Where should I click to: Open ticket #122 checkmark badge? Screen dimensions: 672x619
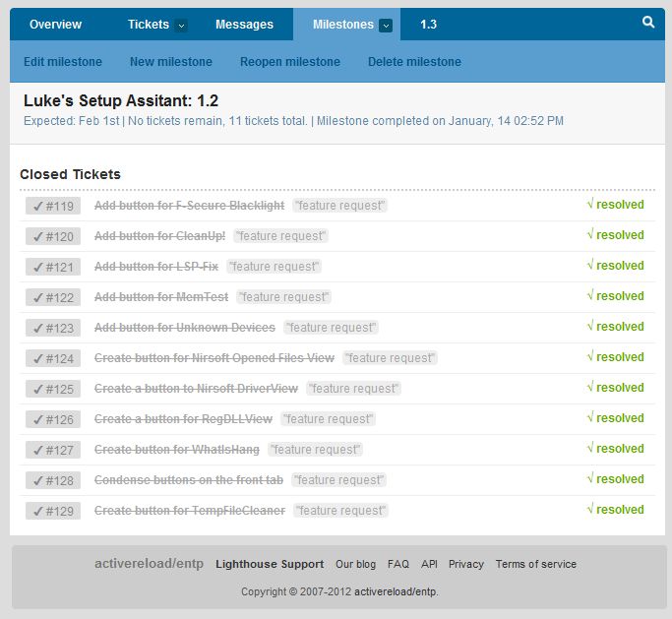point(53,297)
